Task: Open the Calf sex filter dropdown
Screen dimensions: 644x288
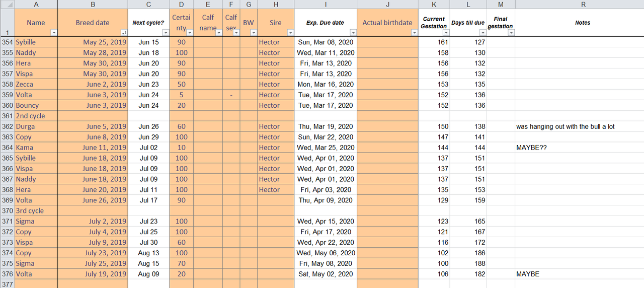Action: 236,33
